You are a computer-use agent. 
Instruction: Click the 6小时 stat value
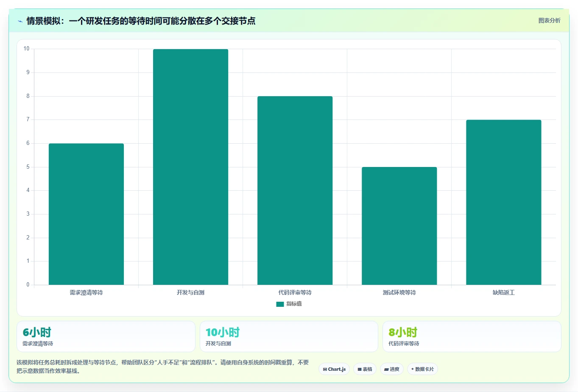[x=37, y=332]
